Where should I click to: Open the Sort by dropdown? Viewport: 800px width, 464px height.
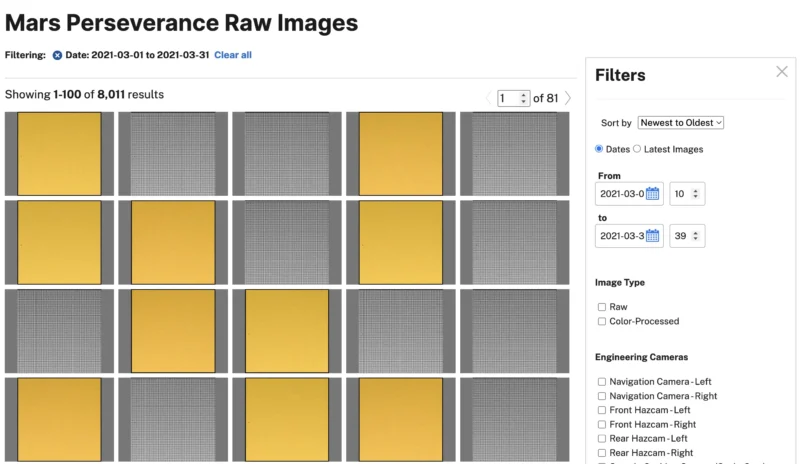click(680, 123)
